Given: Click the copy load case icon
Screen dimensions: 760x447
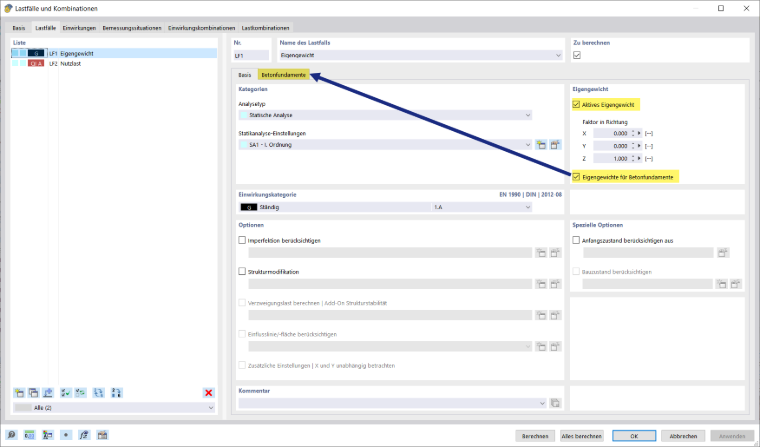Looking at the screenshot, I should [x=33, y=393].
